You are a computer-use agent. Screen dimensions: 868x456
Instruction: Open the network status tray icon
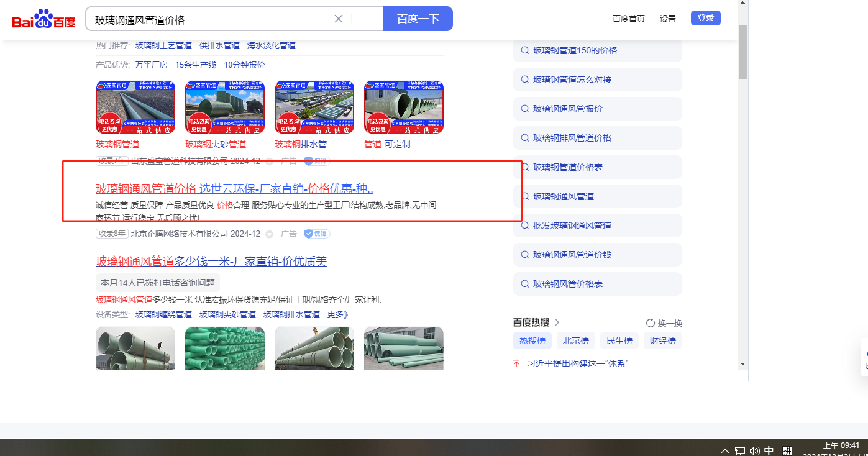pyautogui.click(x=740, y=451)
